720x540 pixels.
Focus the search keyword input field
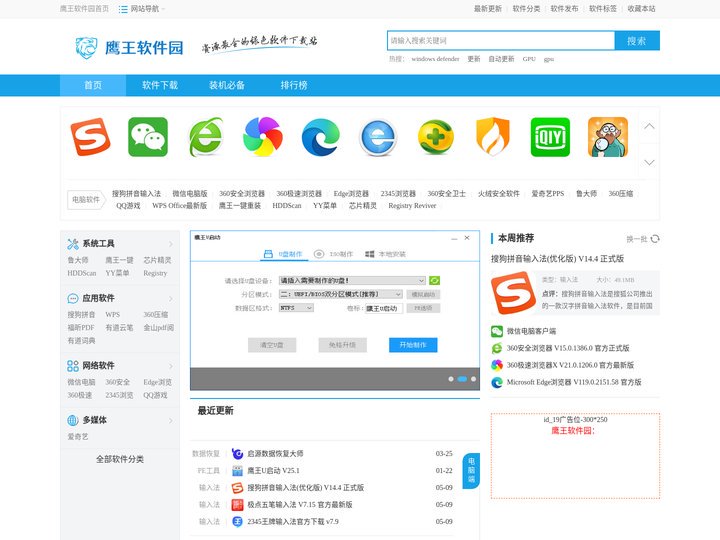(x=501, y=41)
